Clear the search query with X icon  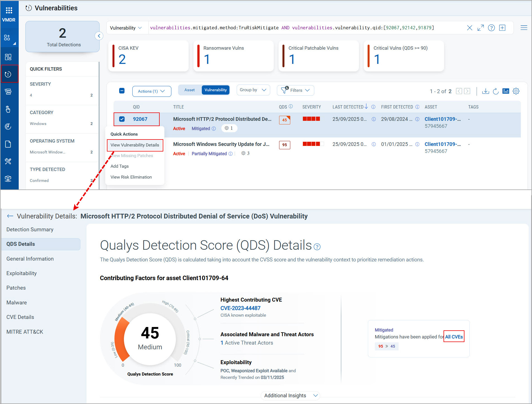click(x=469, y=28)
